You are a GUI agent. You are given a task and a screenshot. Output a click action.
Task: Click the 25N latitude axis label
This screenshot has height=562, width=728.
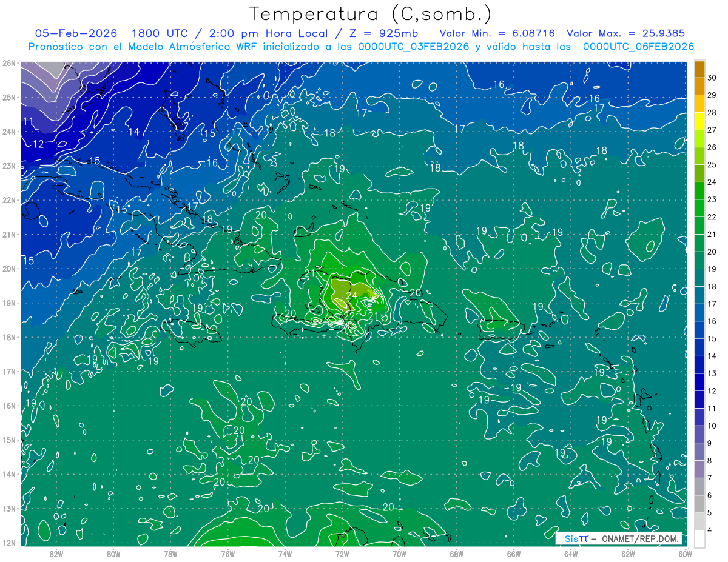point(8,97)
